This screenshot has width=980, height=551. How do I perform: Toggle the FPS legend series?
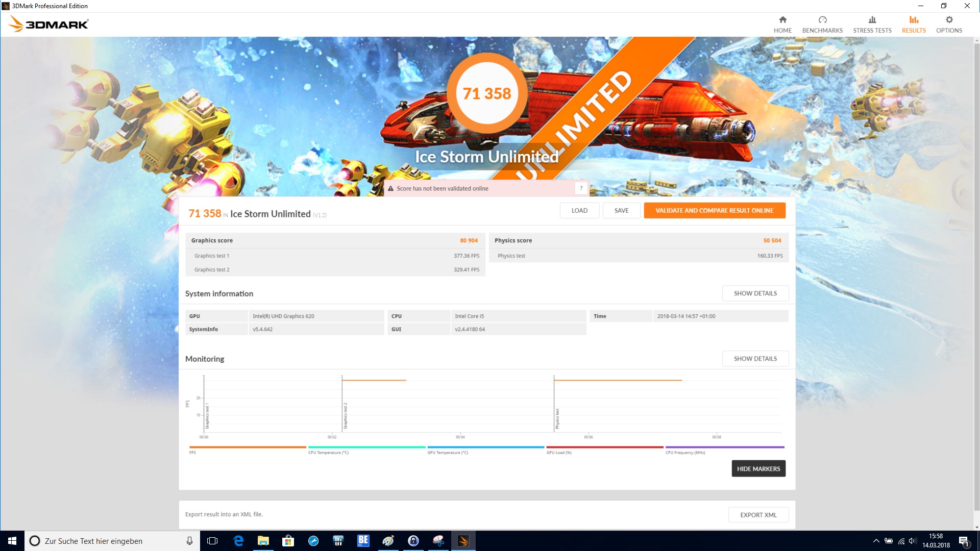pyautogui.click(x=248, y=449)
